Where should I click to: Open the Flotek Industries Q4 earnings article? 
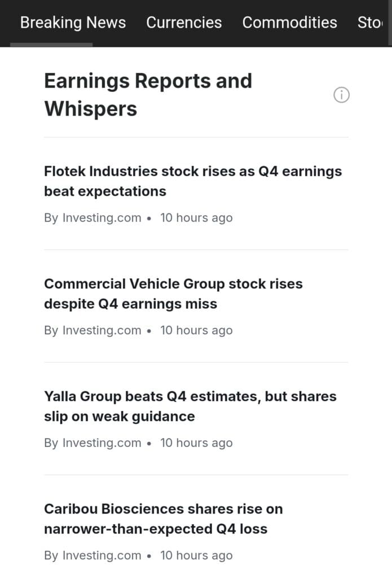(192, 181)
